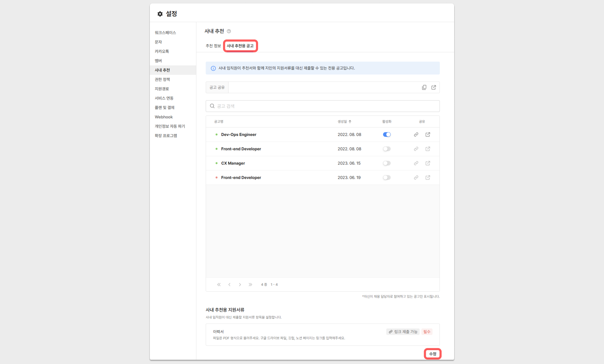Enable toggle for Front-end Developer 2023. 06. 19
The image size is (604, 364).
tap(387, 178)
